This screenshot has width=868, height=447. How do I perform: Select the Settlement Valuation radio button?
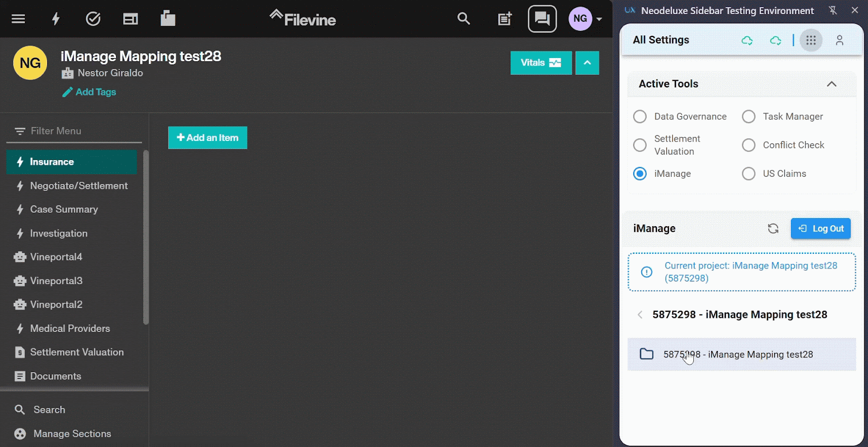coord(640,145)
